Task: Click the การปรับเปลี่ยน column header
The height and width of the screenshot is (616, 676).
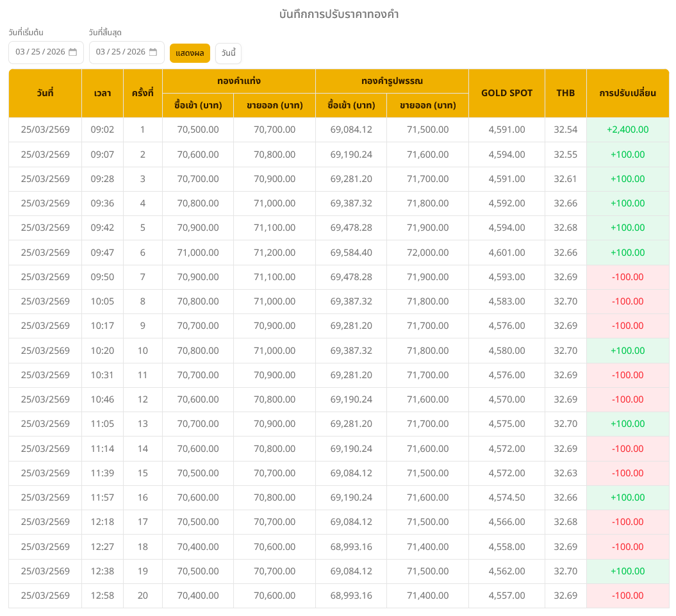Action: (x=627, y=93)
